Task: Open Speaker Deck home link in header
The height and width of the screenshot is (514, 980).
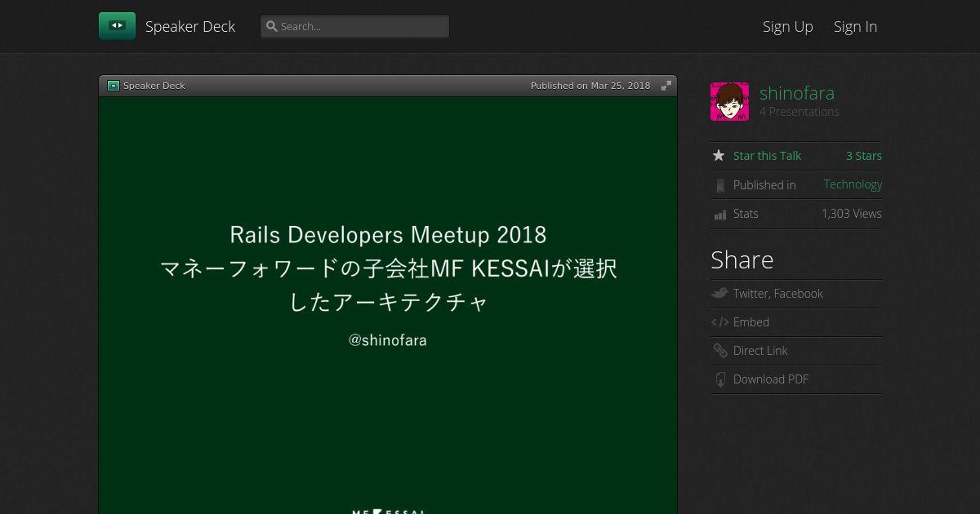Action: (190, 26)
